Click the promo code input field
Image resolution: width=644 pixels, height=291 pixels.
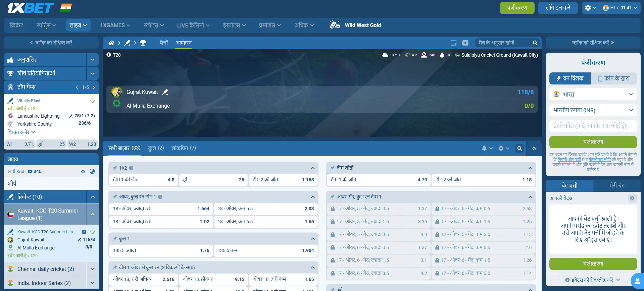593,126
